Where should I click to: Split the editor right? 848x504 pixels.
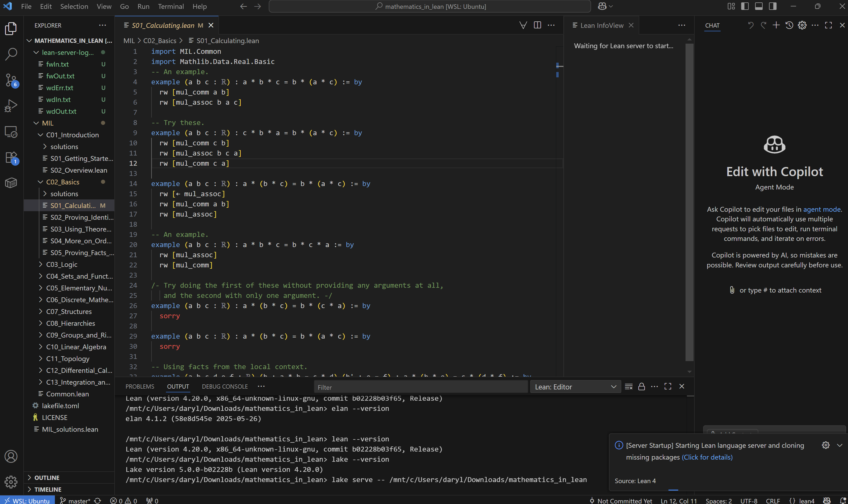coord(537,25)
